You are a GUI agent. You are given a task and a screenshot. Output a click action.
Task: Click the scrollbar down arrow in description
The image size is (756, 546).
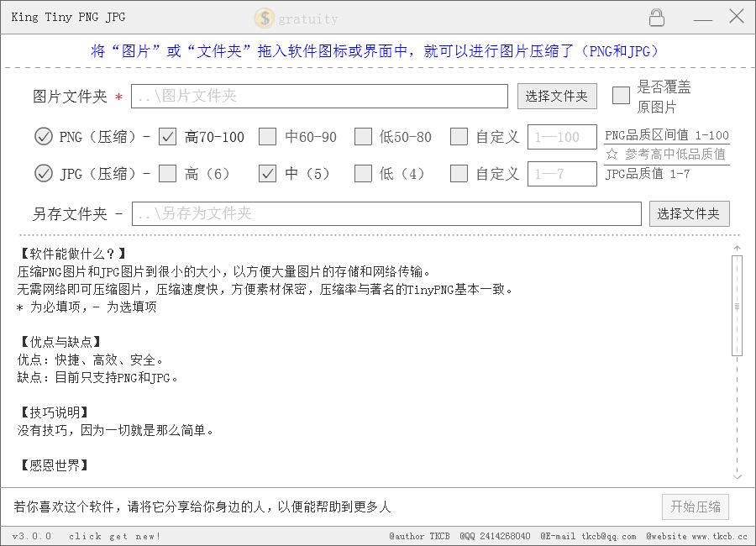pyautogui.click(x=738, y=476)
